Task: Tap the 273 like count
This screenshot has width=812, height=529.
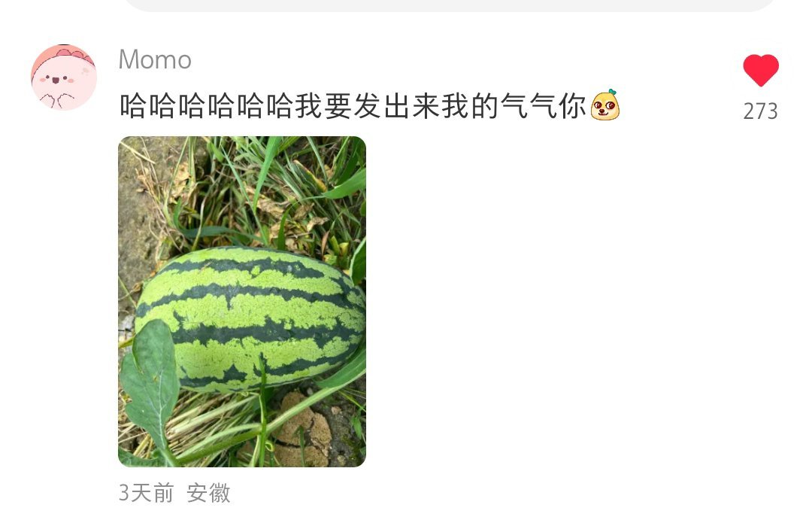Action: coord(760,111)
